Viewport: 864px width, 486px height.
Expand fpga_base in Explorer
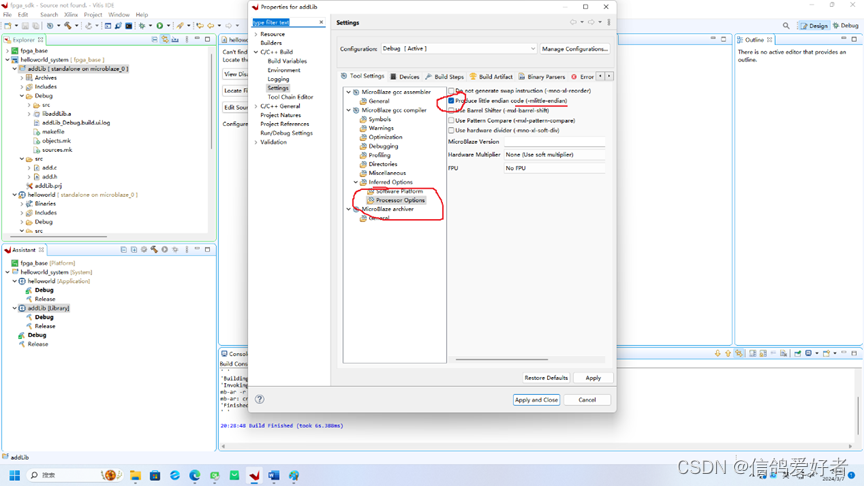point(8,51)
